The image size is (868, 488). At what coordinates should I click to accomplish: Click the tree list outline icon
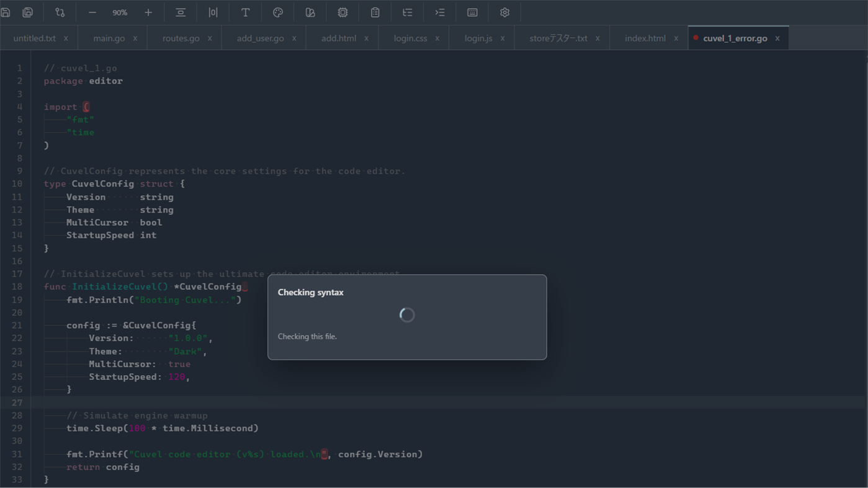point(407,12)
